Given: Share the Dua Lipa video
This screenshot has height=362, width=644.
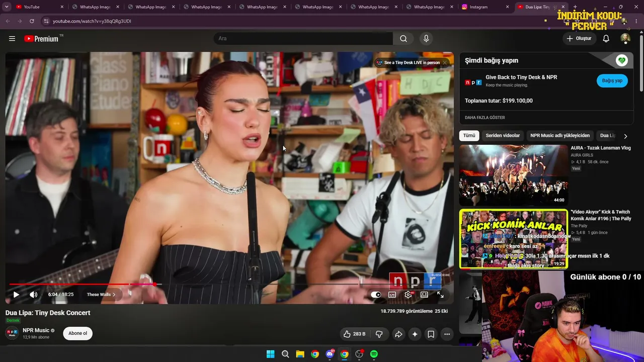Looking at the screenshot, I should tap(398, 334).
